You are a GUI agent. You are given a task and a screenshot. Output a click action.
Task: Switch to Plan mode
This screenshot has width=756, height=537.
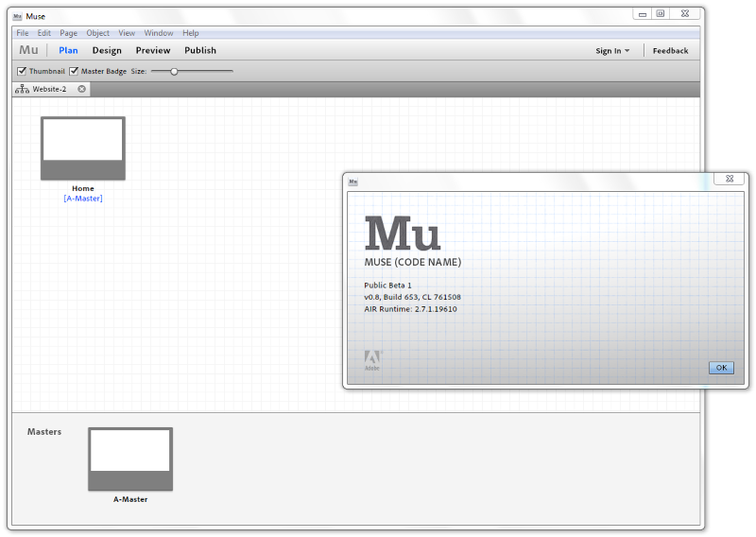pos(68,50)
